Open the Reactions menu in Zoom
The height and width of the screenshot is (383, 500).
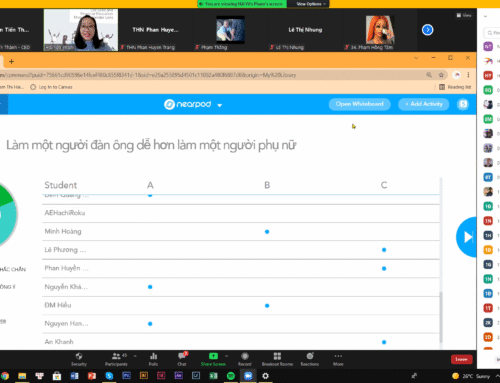[310, 359]
